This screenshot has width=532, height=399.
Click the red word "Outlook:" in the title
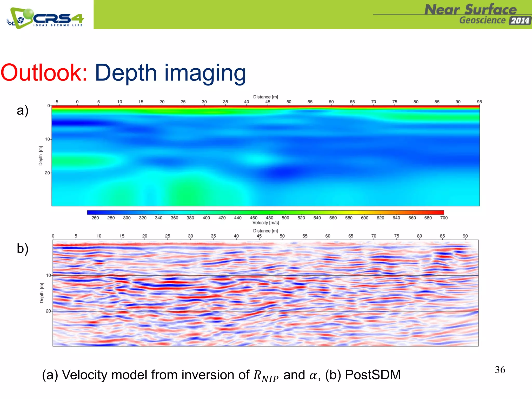[x=44, y=73]
